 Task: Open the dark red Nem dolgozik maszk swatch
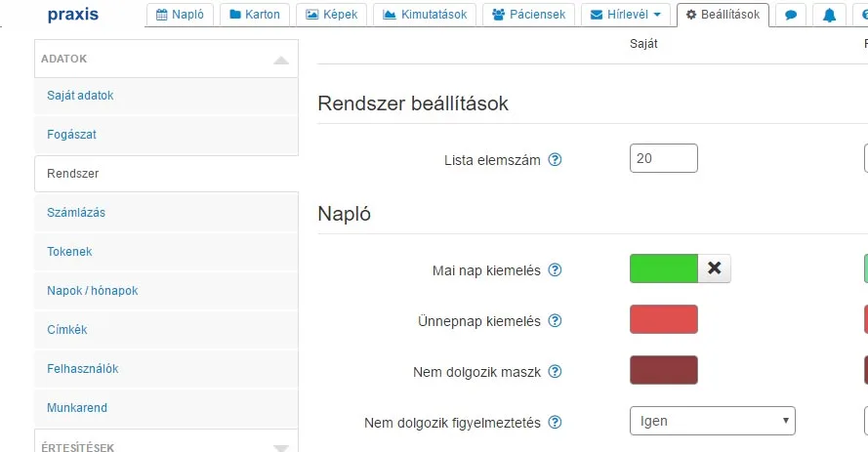[664, 370]
